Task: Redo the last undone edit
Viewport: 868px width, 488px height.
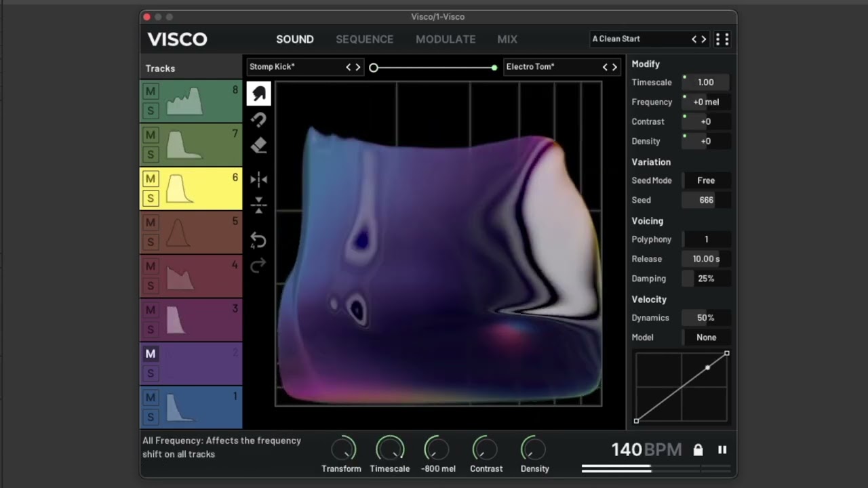Action: tap(258, 266)
